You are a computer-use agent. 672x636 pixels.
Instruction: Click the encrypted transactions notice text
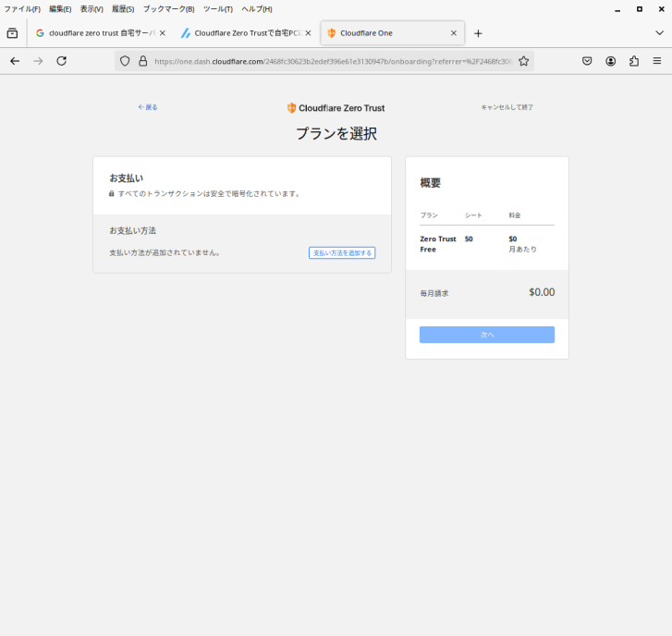pos(209,194)
